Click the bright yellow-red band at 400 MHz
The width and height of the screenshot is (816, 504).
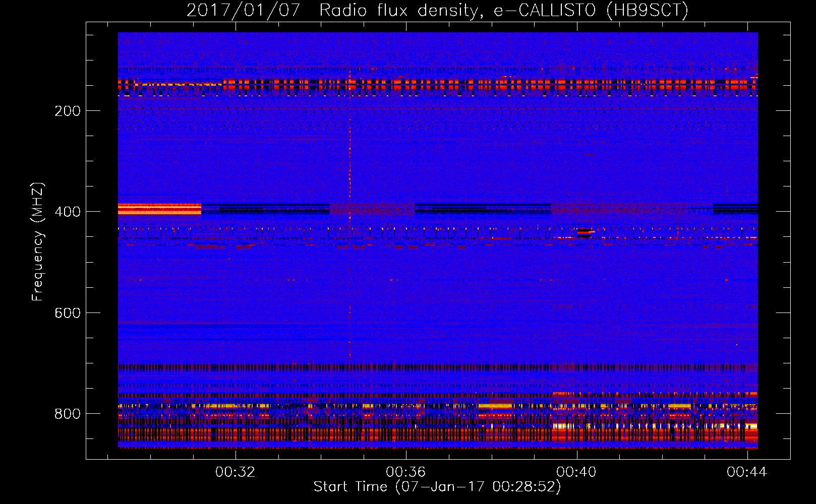pos(159,209)
